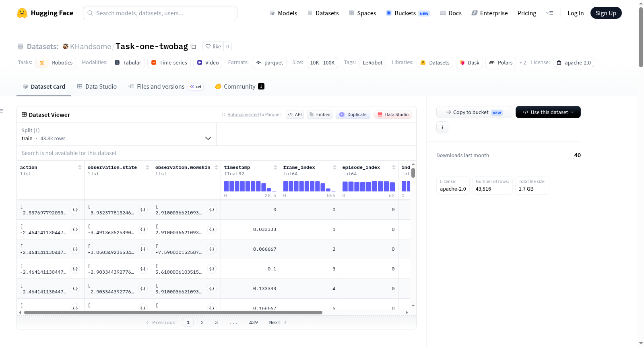Sort by the timestamp column
The width and height of the screenshot is (644, 347).
point(275,167)
